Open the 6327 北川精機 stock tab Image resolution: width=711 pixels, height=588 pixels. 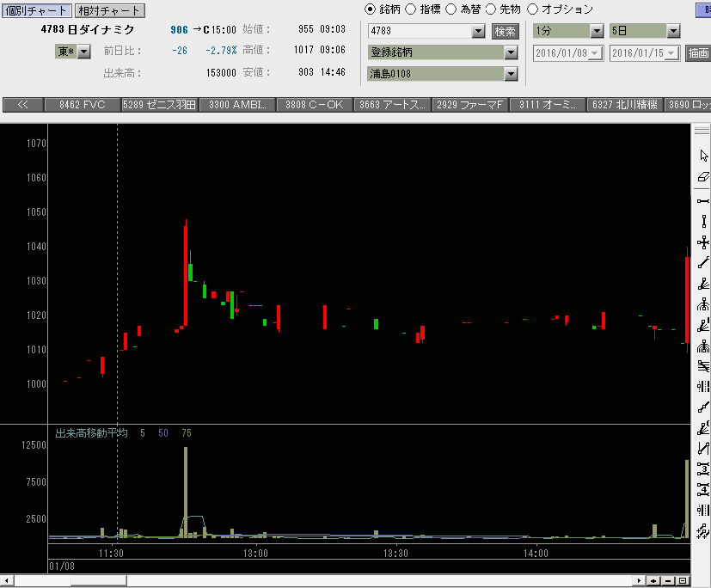click(625, 105)
